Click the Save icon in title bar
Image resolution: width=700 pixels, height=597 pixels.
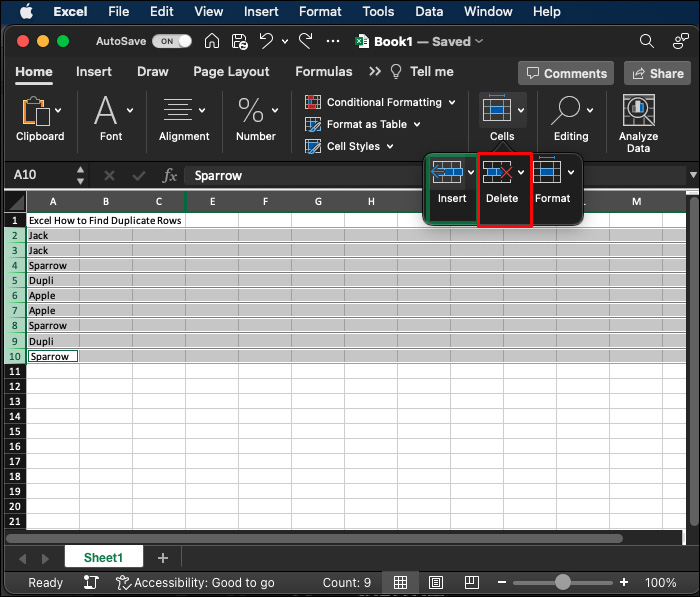coord(239,41)
